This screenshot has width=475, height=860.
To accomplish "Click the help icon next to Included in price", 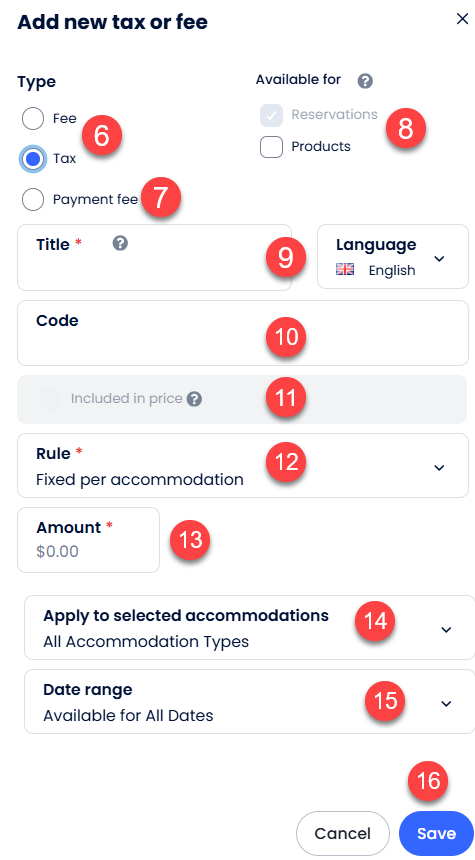I will pos(194,399).
